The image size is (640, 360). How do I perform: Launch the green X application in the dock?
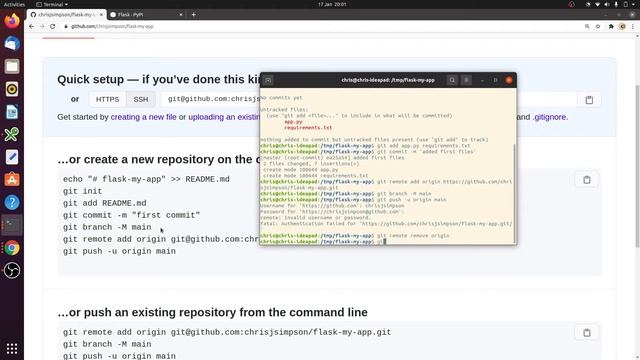click(12, 134)
